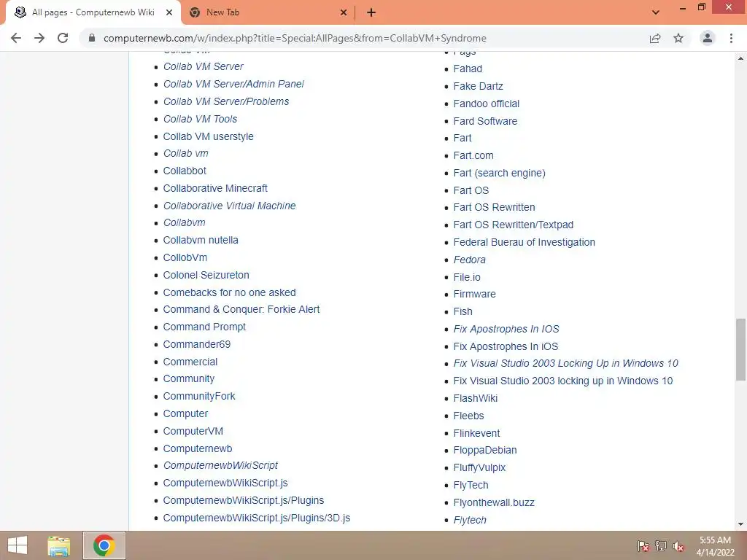Click the address bar URL
This screenshot has height=560, width=747.
[x=295, y=38]
